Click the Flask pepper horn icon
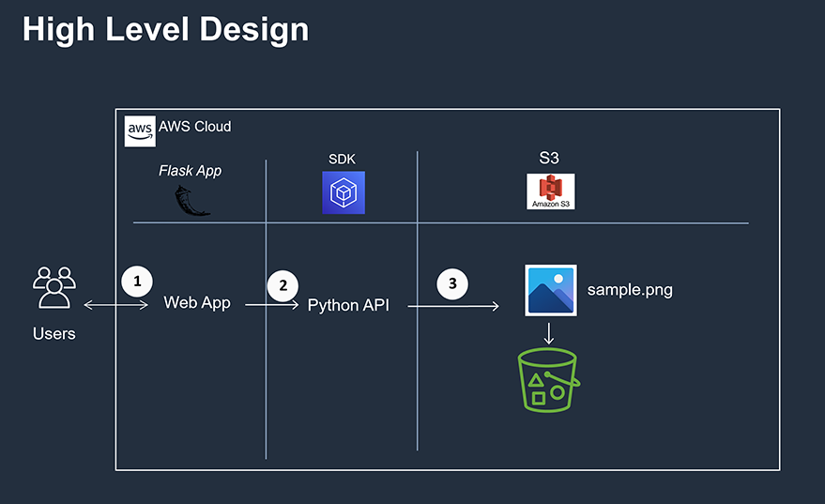 (x=192, y=201)
